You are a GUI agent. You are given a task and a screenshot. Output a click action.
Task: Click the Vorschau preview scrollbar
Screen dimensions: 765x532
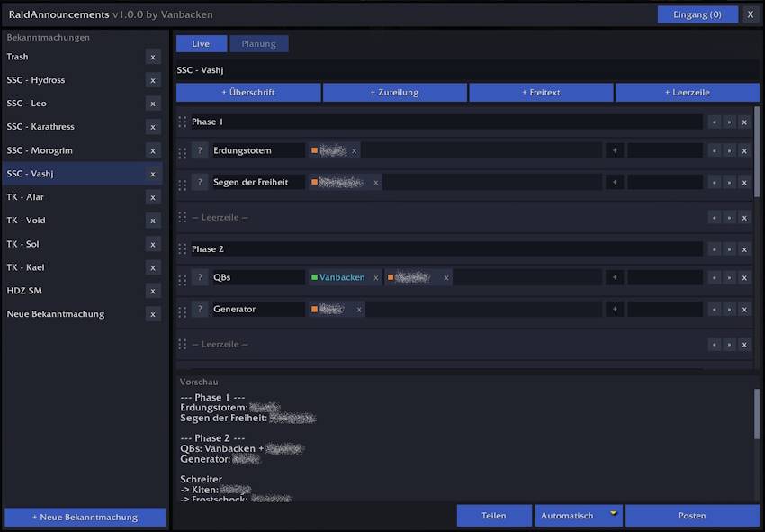[757, 414]
